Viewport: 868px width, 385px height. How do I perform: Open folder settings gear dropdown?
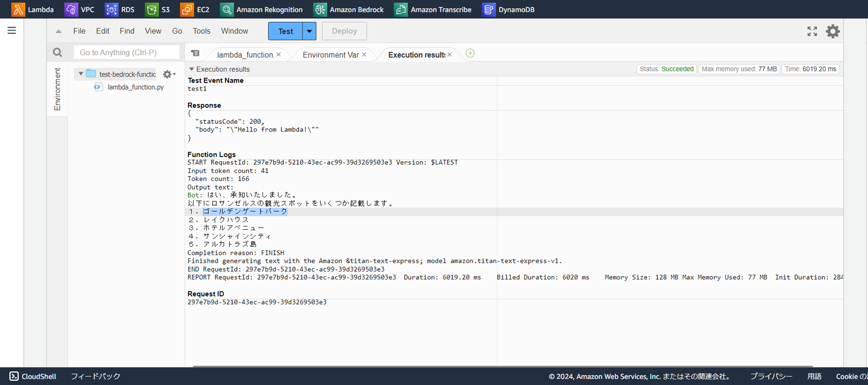169,74
